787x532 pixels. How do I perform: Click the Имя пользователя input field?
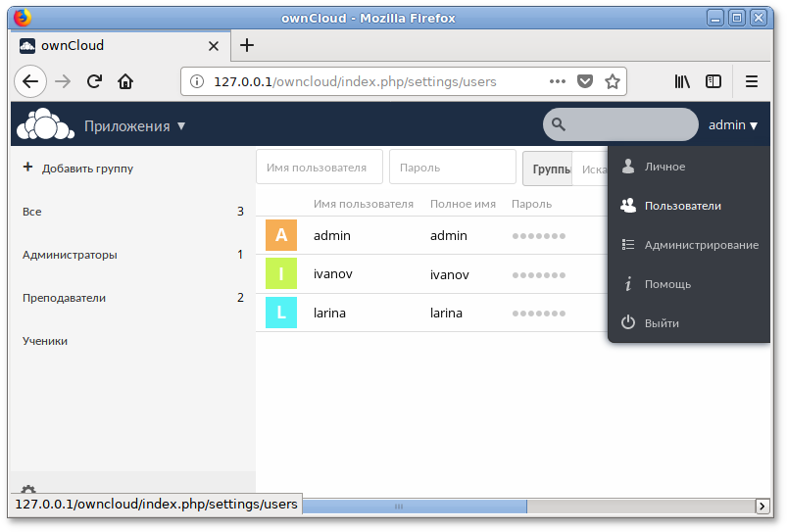click(x=319, y=168)
